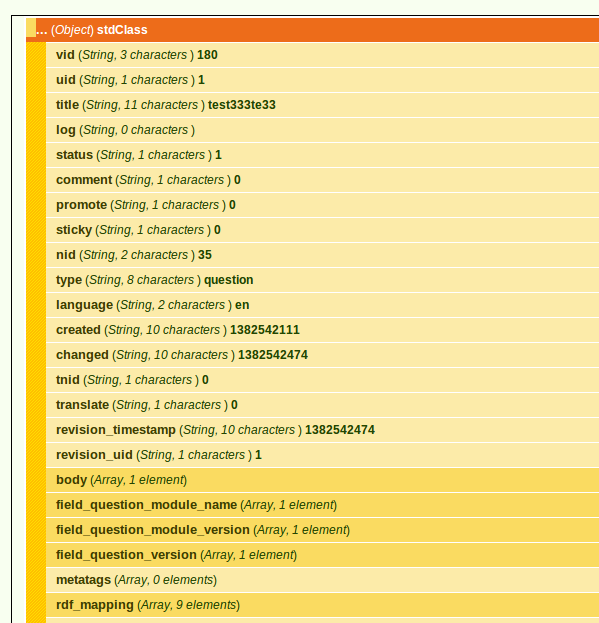
Task: Expand field_question_module_name array
Action: pyautogui.click(x=323, y=505)
